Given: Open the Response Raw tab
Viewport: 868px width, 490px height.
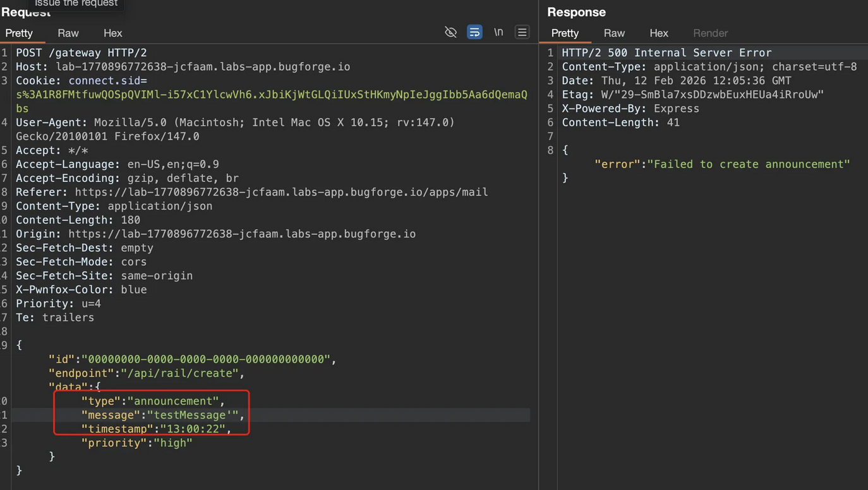Looking at the screenshot, I should point(614,33).
